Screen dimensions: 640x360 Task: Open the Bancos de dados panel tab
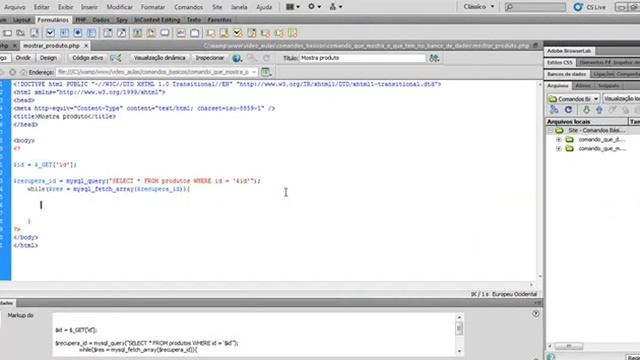pos(567,74)
